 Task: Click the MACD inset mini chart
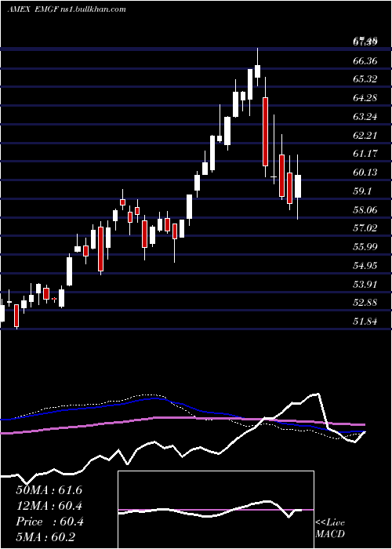[216, 510]
